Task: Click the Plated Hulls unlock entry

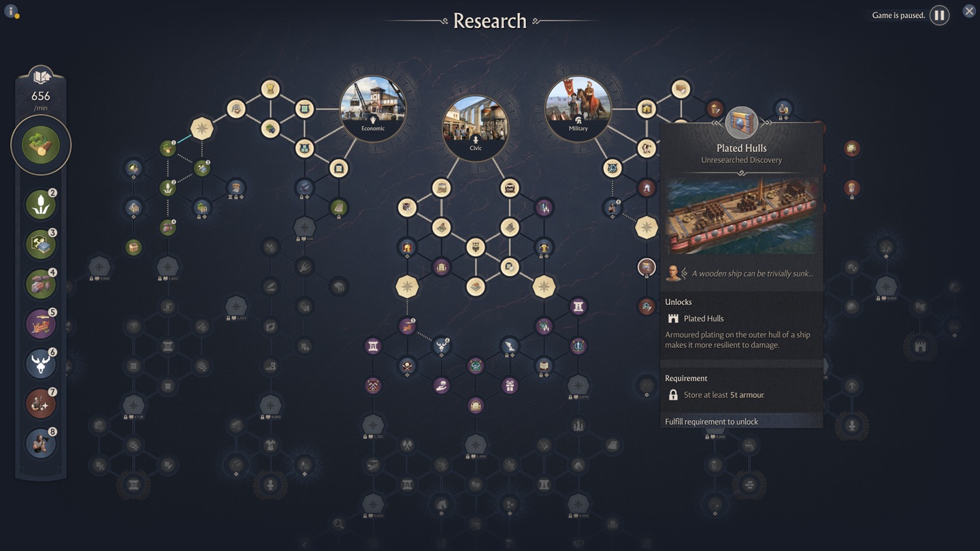Action: [x=703, y=318]
